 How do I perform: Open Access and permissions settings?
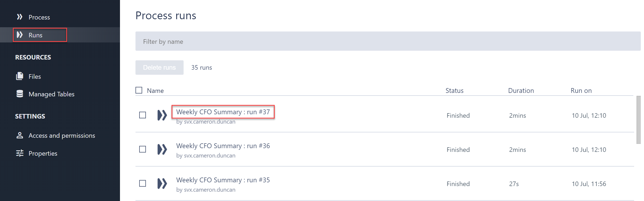(x=62, y=136)
